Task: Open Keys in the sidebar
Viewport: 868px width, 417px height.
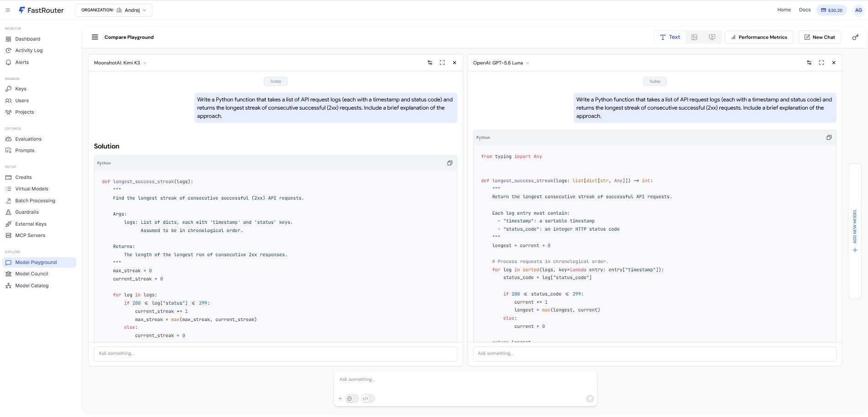Action: click(x=39, y=89)
